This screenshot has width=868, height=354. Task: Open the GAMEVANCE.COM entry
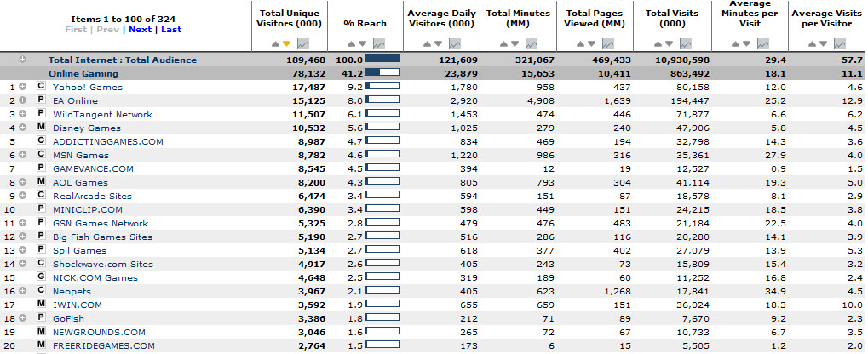pos(93,168)
